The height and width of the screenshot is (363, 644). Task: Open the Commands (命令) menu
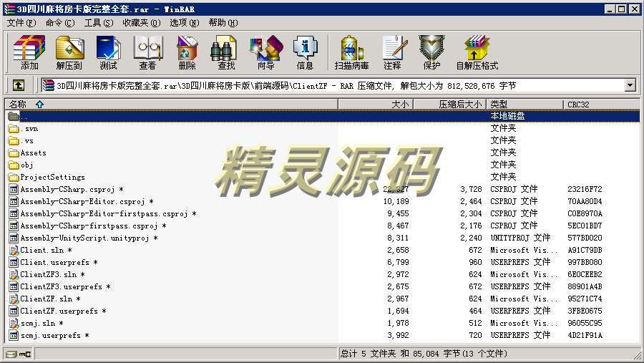[x=60, y=23]
